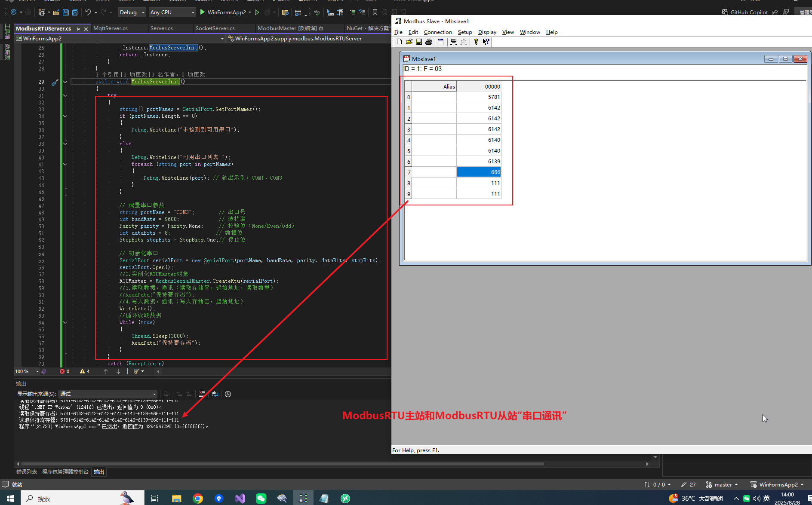This screenshot has width=812, height=505.
Task: Start without debugging using outlined play icon
Action: [257, 12]
